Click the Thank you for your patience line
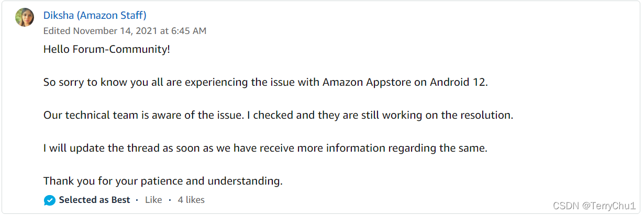Viewport: 644px width, 216px height. [163, 181]
